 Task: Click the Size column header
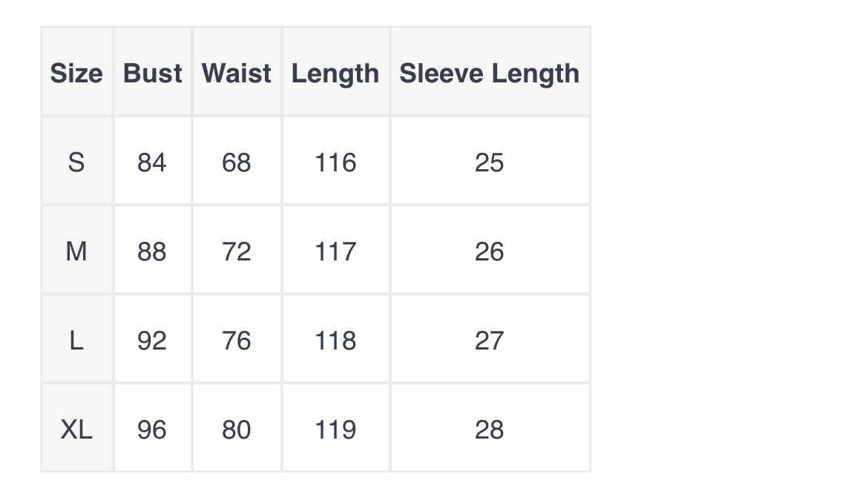point(76,73)
